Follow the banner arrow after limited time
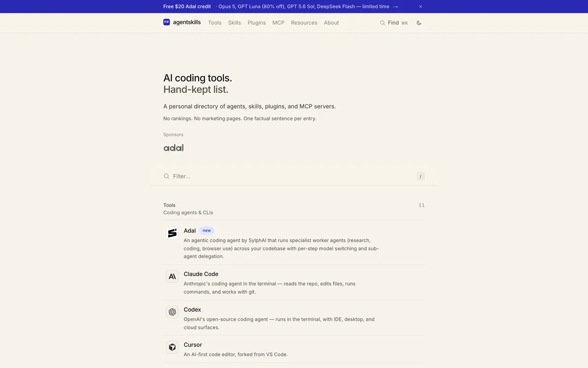This screenshot has width=588, height=368. pos(396,6)
